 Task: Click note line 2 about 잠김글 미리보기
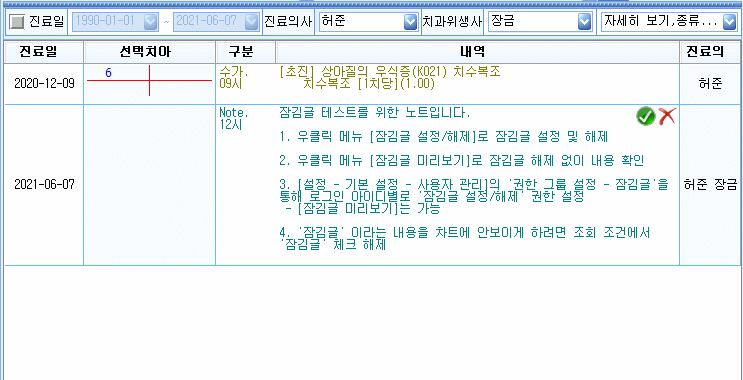[462, 161]
